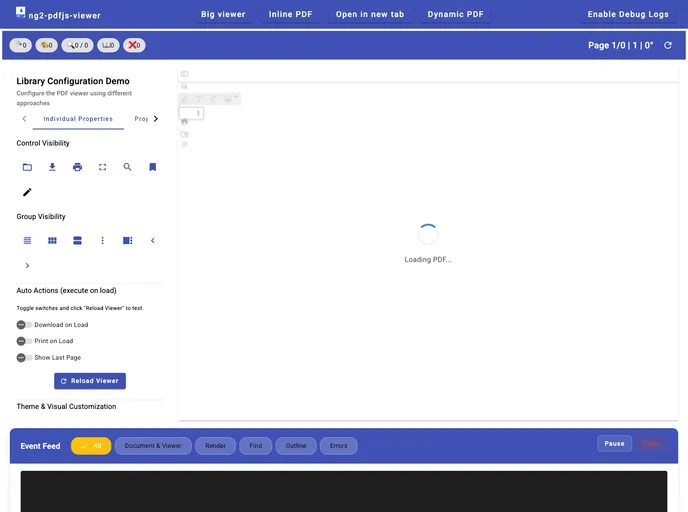Click the PDF viewer double-chevron tools icon
688x512 pixels.
point(184,144)
